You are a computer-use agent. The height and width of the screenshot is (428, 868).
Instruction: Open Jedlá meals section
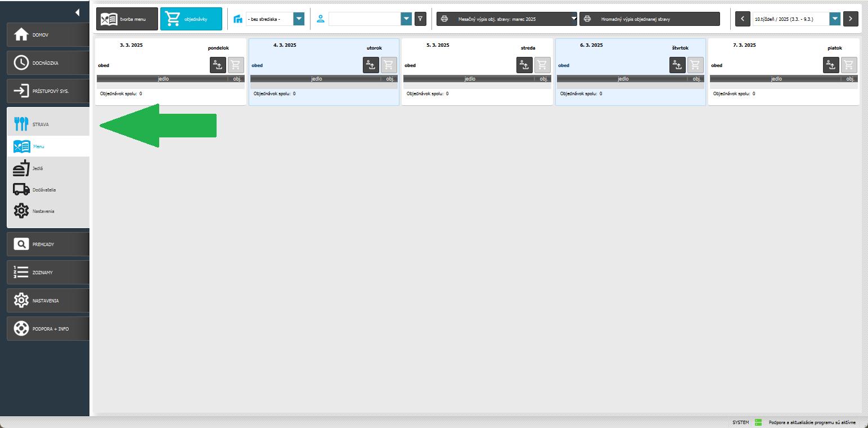click(38, 168)
